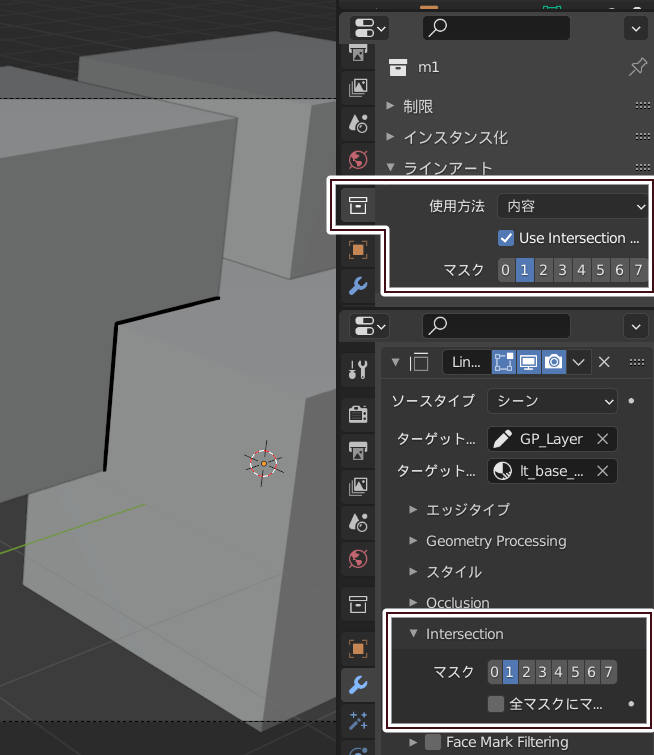This screenshot has width=654, height=755.
Task: Enable the 全マスクにマ... checkbox
Action: click(496, 704)
